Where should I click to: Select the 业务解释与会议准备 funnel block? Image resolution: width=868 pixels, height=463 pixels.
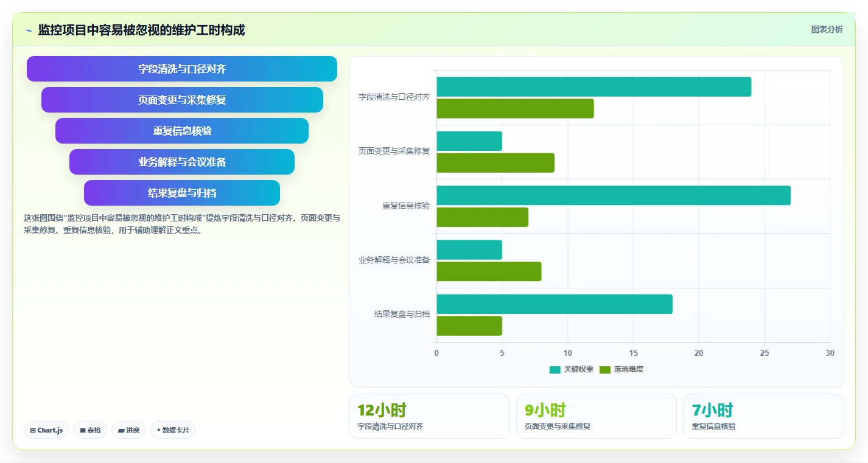pos(182,162)
